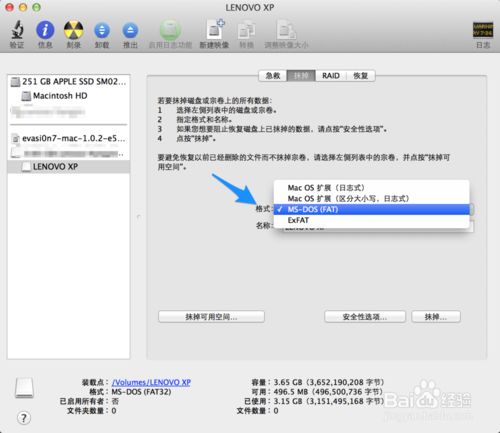
Task: Select the 251 GB APPLE SSD disk
Action: tap(69, 82)
